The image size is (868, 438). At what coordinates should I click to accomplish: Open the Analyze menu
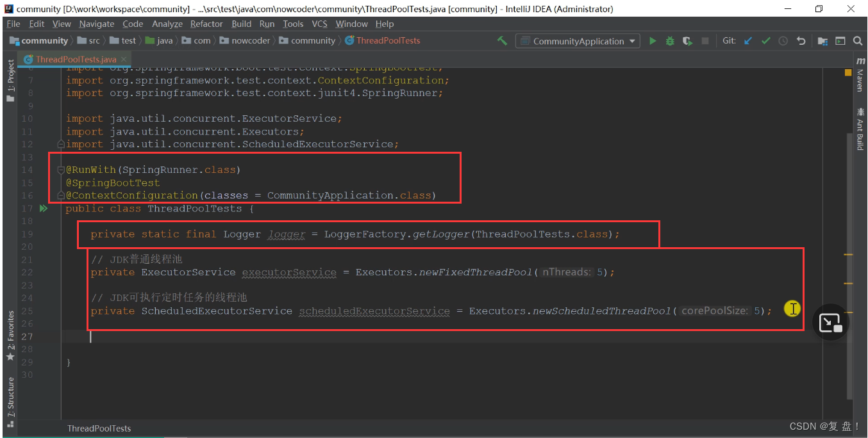coord(167,24)
